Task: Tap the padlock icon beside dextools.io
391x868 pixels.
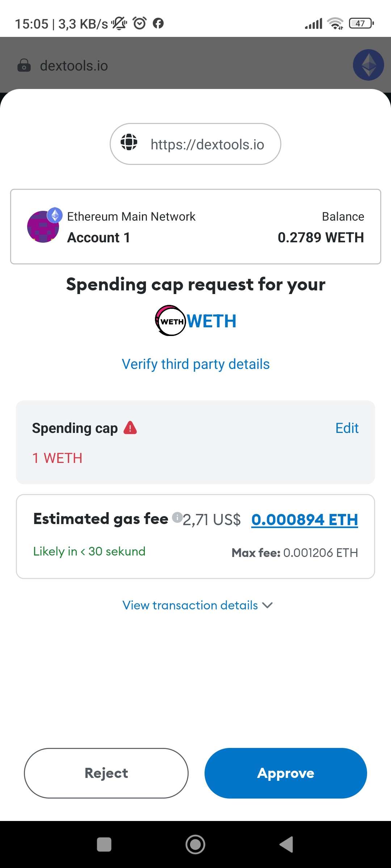Action: pyautogui.click(x=24, y=65)
